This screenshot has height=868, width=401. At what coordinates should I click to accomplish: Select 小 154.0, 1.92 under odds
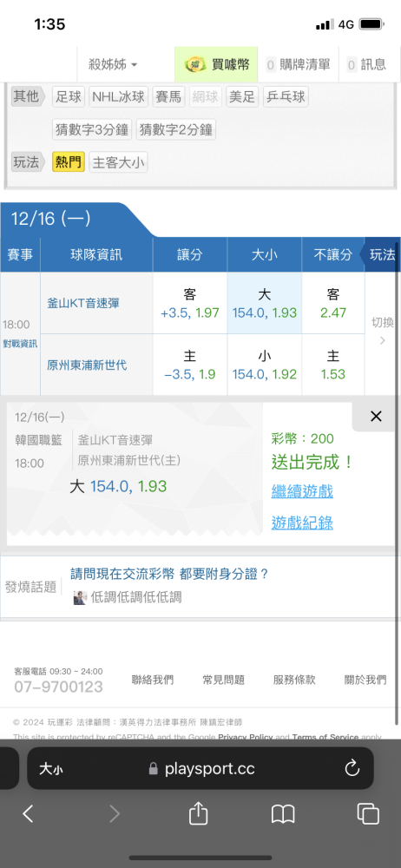[264, 365]
